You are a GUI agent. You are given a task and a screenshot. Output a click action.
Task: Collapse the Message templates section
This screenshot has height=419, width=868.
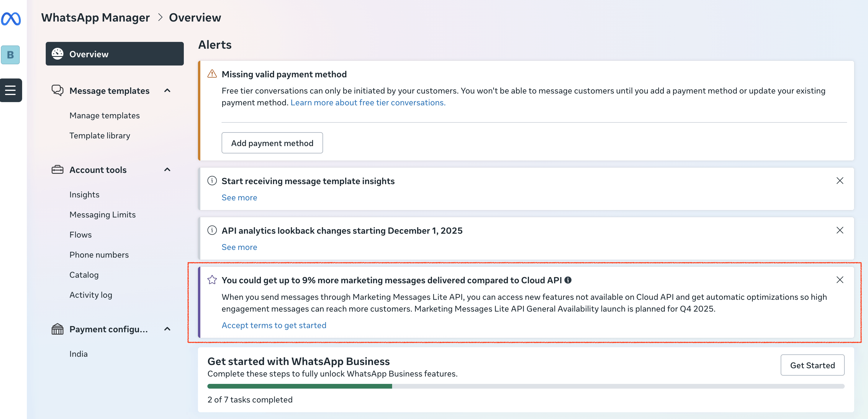(x=167, y=90)
